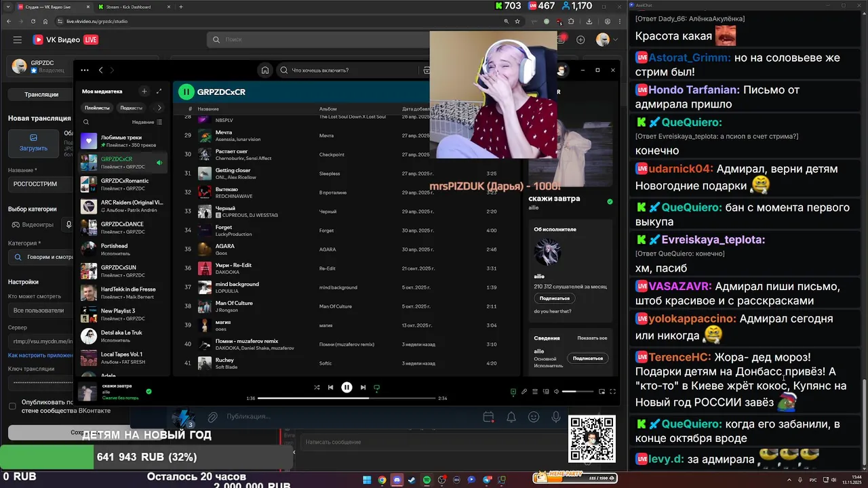868x488 pixels.
Task: Open browser extensions puzzle icon
Action: click(571, 21)
